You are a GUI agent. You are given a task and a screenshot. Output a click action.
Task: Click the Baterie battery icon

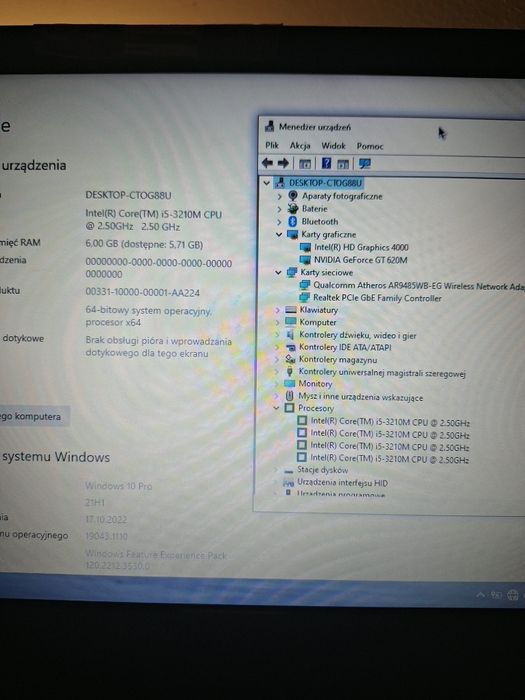(293, 208)
